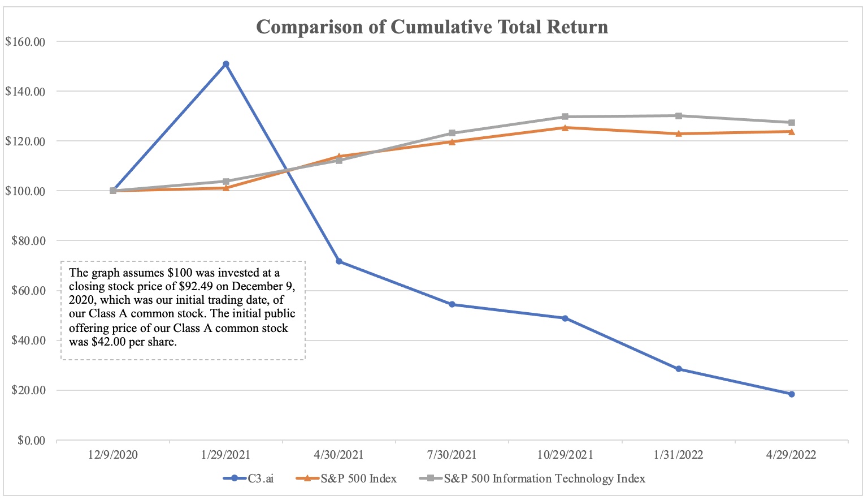868x500 pixels.
Task: Click the chart title text
Action: coord(432,27)
